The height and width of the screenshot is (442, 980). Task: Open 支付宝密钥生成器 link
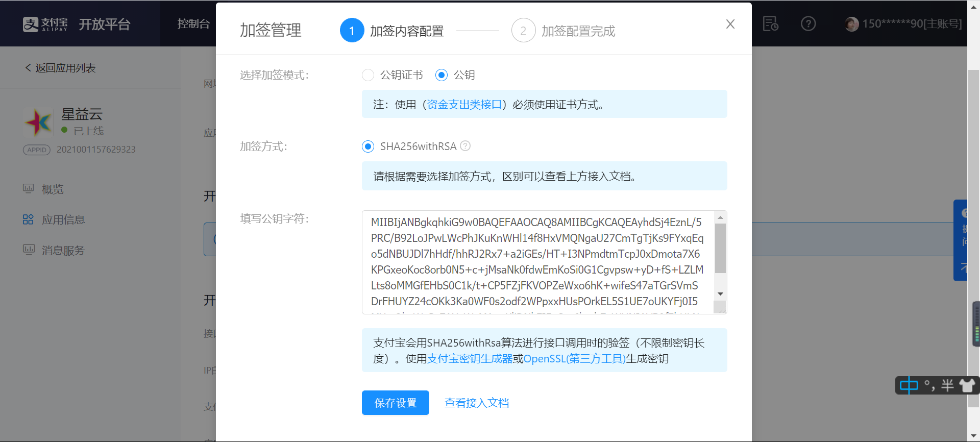tap(470, 359)
